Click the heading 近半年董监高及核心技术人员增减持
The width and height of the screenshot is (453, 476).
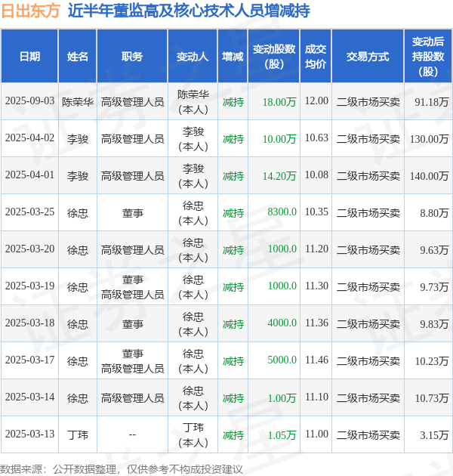tap(189, 11)
